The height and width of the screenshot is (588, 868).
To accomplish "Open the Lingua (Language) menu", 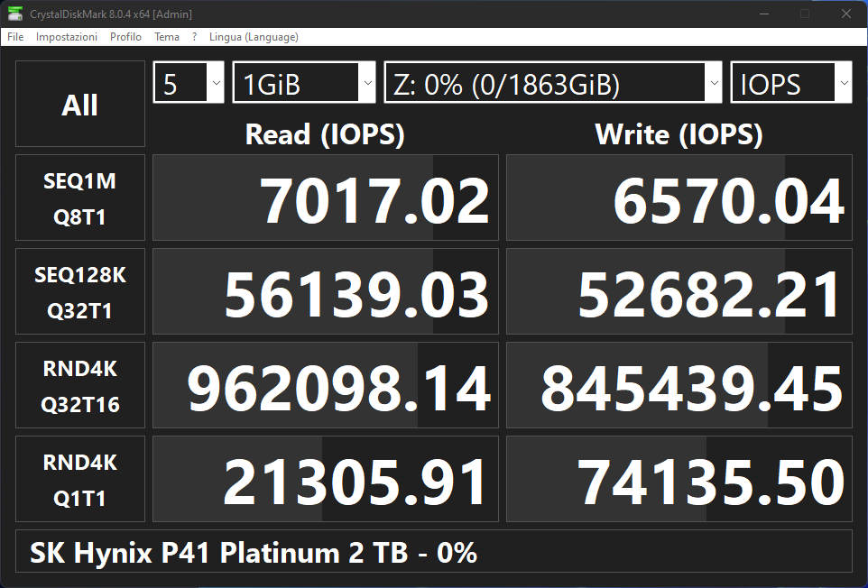I will (254, 37).
